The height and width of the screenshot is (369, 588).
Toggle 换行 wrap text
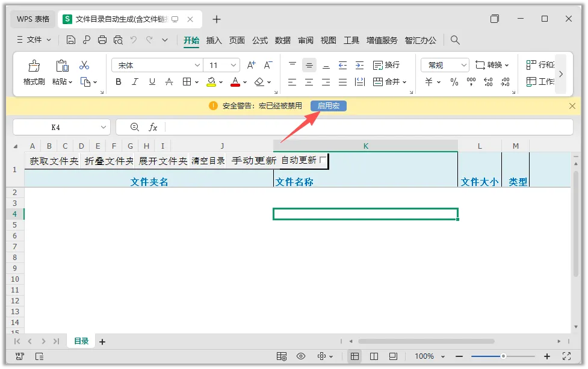386,65
